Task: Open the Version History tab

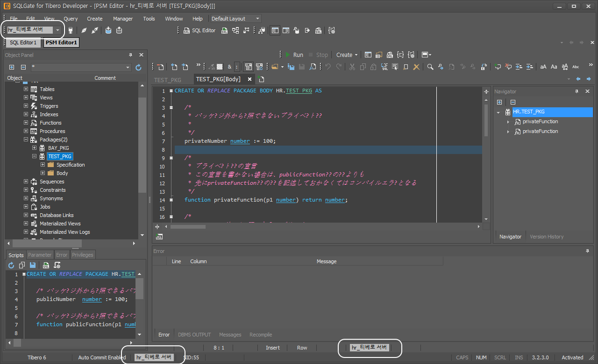Action: coord(547,237)
